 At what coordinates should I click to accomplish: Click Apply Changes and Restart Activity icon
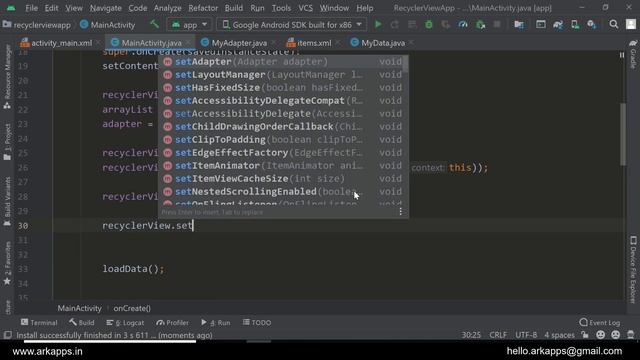pos(394,25)
